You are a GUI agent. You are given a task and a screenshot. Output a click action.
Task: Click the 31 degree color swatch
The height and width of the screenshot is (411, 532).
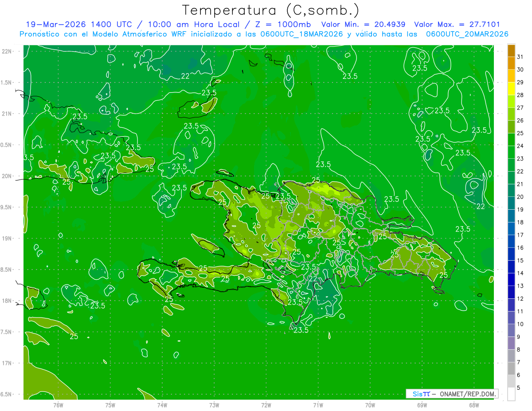511,51
